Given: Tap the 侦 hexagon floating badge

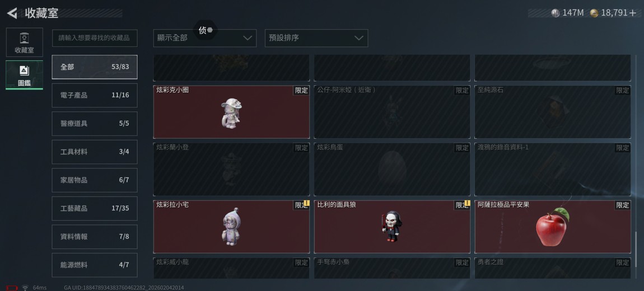Looking at the screenshot, I should (205, 30).
